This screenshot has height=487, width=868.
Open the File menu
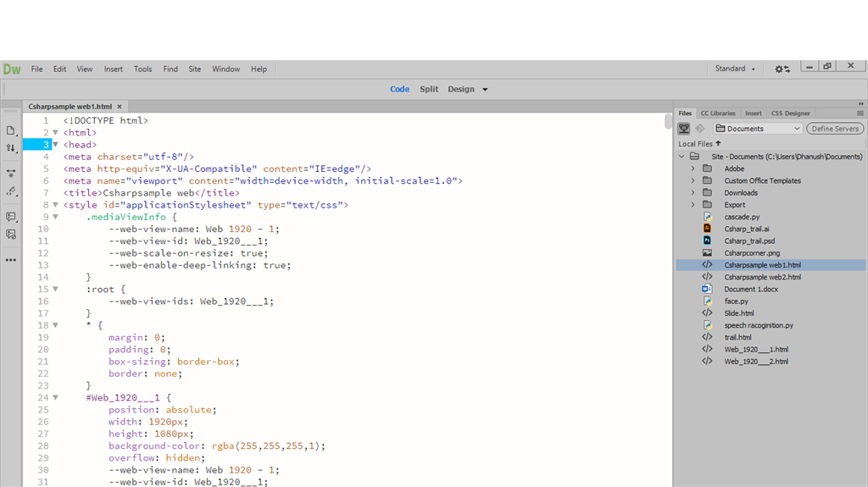point(36,69)
